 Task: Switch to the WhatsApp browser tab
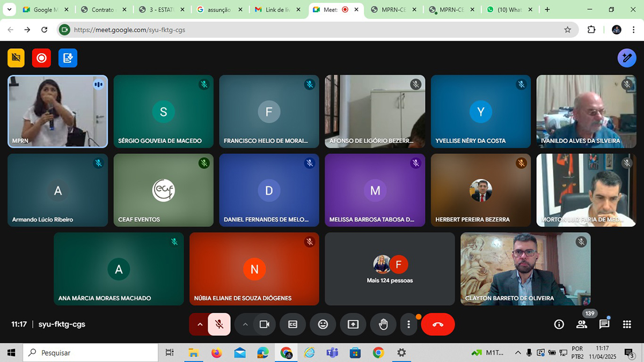coord(507,10)
